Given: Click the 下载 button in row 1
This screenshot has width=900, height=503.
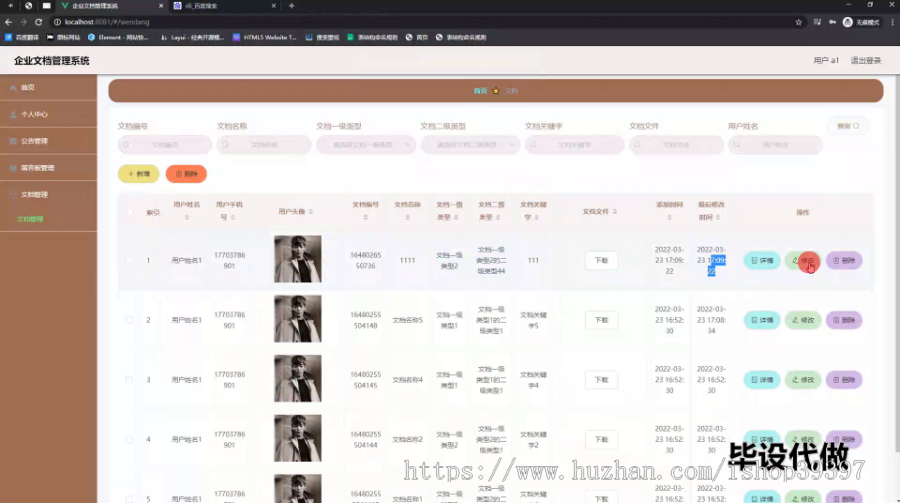Looking at the screenshot, I should pos(601,260).
